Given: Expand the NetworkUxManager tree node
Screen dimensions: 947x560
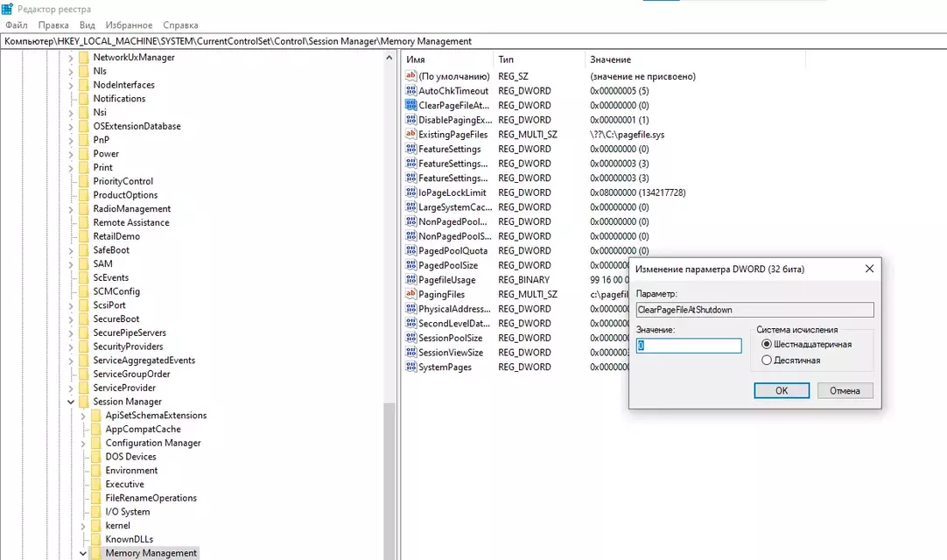Looking at the screenshot, I should 71,58.
